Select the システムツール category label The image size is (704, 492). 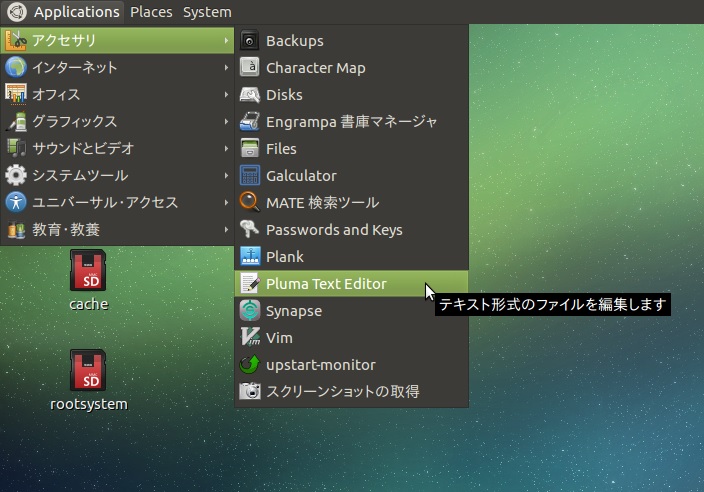click(80, 175)
